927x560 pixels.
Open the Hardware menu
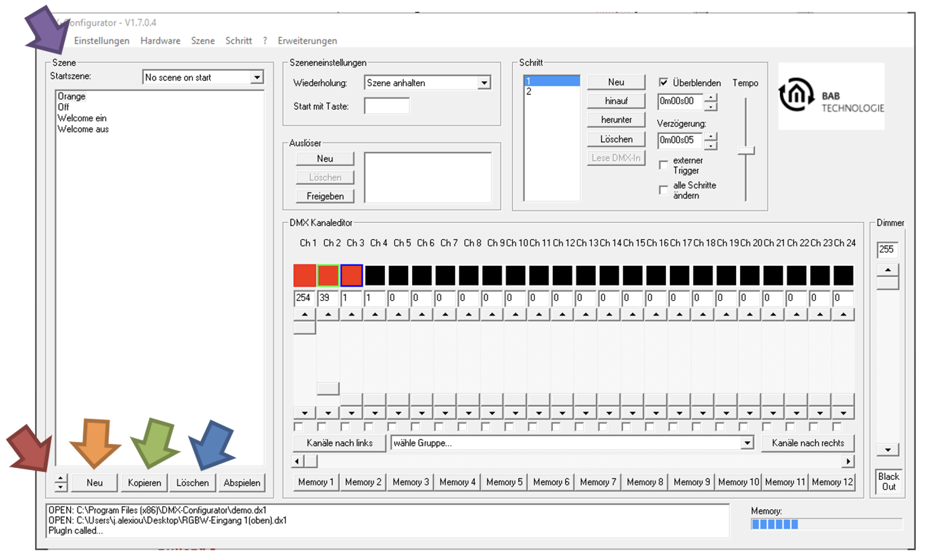pyautogui.click(x=160, y=41)
